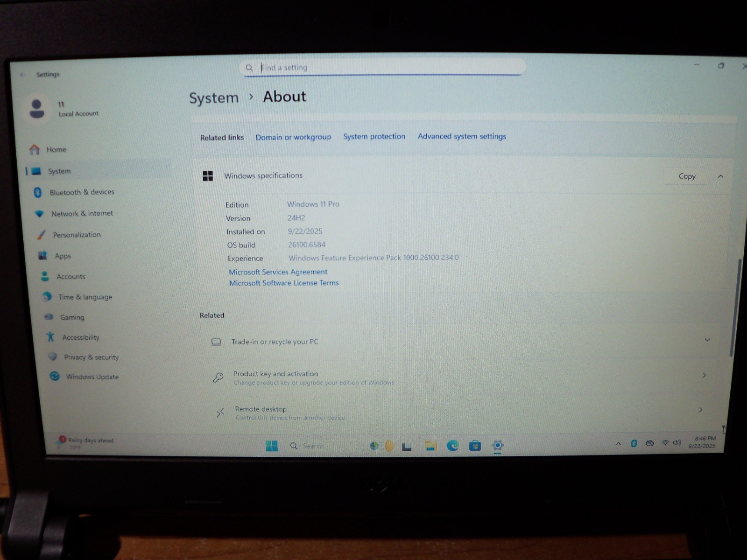
Task: Click the OS build 26100.6584 value
Action: [x=307, y=245]
